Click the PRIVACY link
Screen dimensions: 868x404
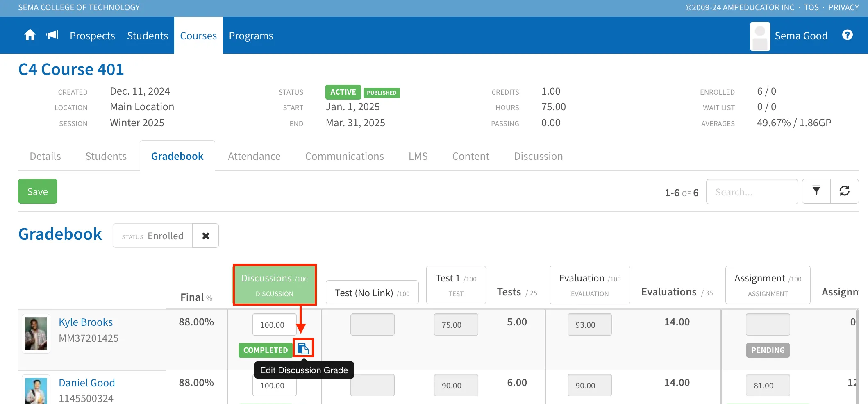point(843,7)
